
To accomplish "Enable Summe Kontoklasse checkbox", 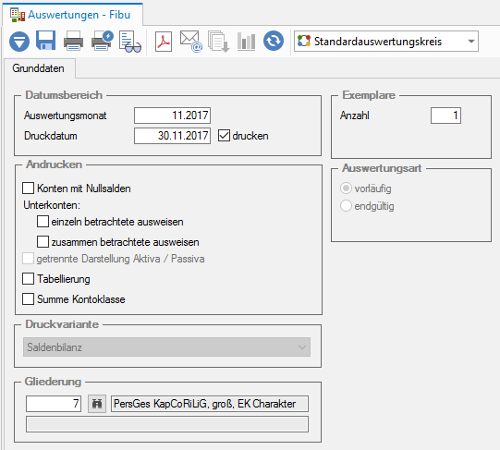I will [x=28, y=299].
